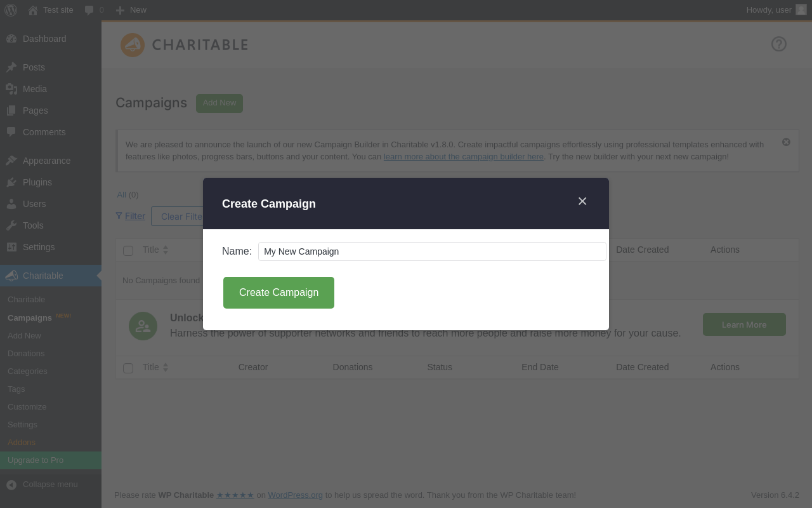Viewport: 812px width, 508px height.
Task: Close the Create Campaign dialog
Action: click(x=582, y=201)
